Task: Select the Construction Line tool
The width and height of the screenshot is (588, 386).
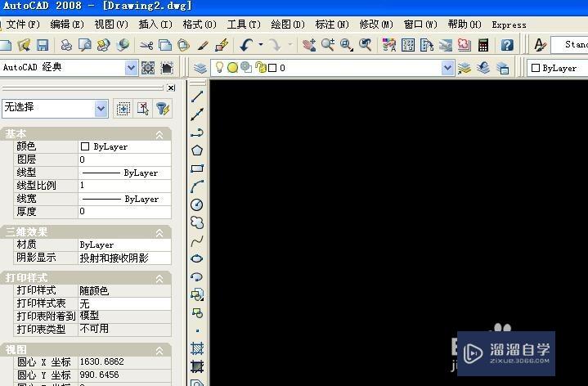Action: click(x=197, y=114)
